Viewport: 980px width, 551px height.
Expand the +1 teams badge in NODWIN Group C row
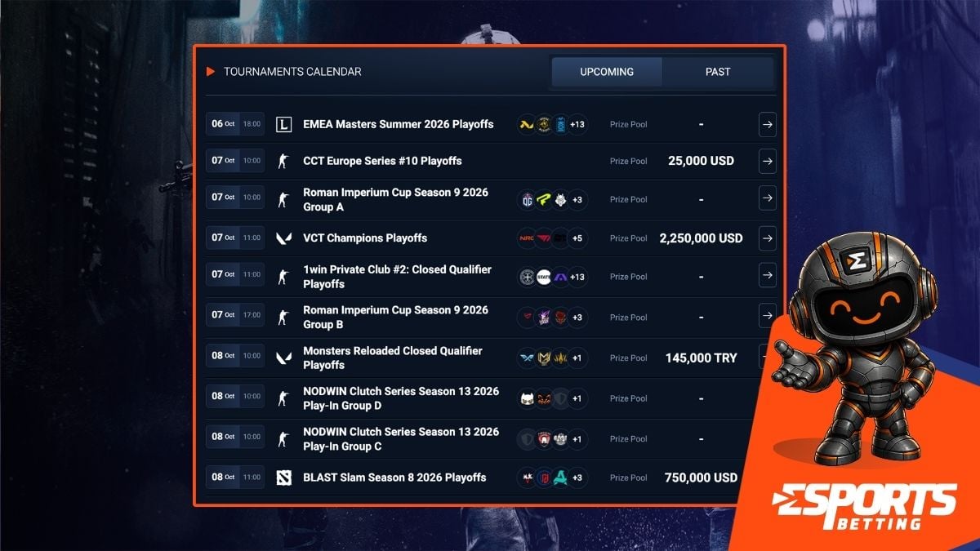577,439
